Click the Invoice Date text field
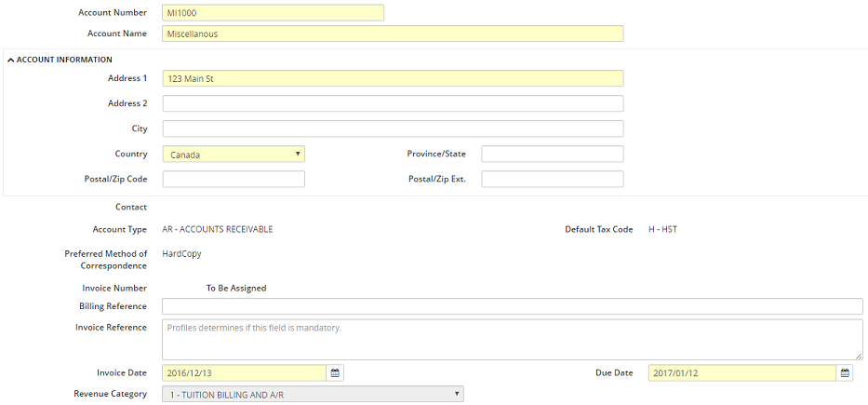Image resolution: width=868 pixels, height=405 pixels. tap(244, 373)
